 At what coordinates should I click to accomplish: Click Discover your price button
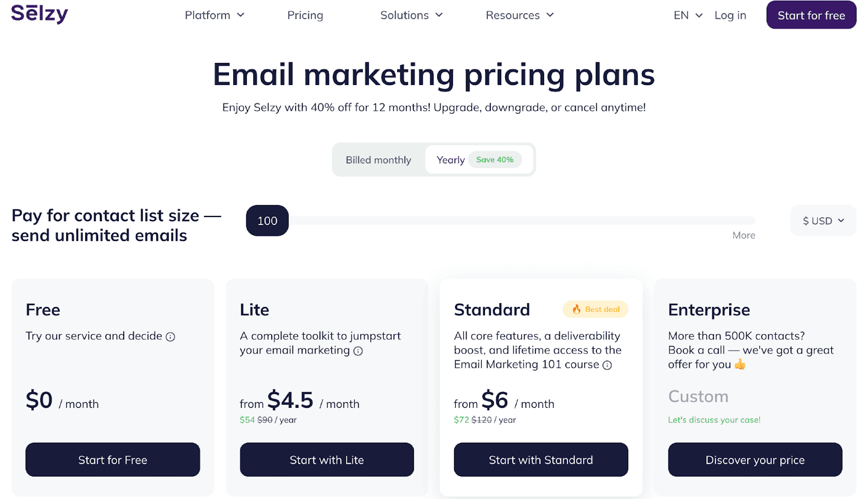coord(755,460)
